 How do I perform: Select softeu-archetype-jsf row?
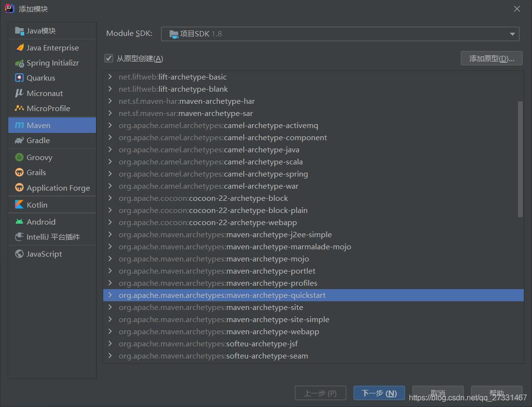click(313, 344)
